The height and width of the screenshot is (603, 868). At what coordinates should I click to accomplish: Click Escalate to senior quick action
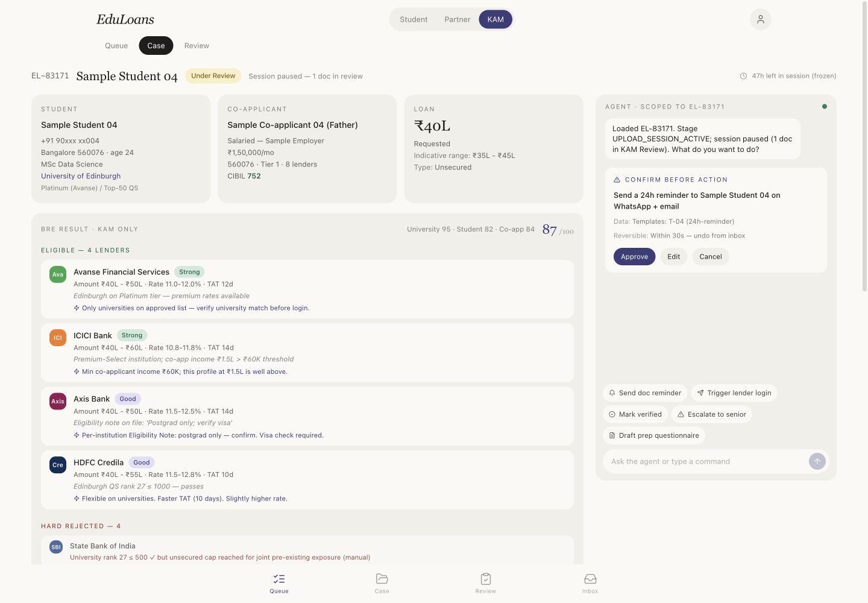tap(712, 414)
